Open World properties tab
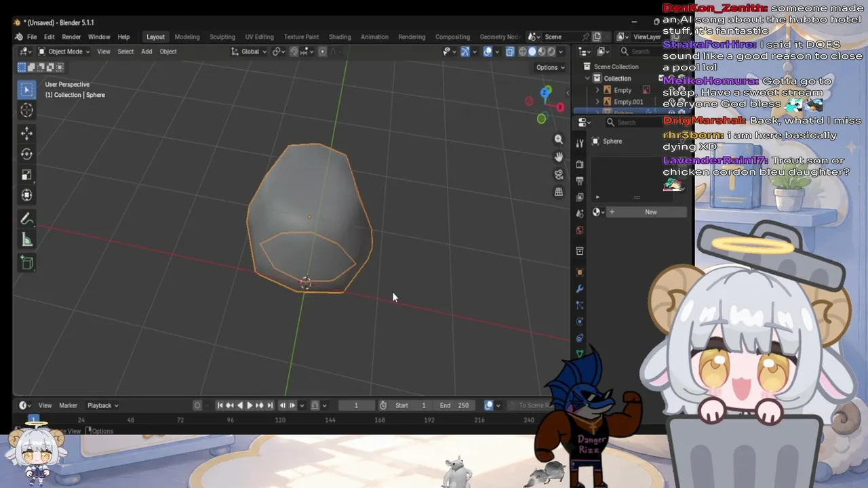The height and width of the screenshot is (488, 868). tap(580, 230)
